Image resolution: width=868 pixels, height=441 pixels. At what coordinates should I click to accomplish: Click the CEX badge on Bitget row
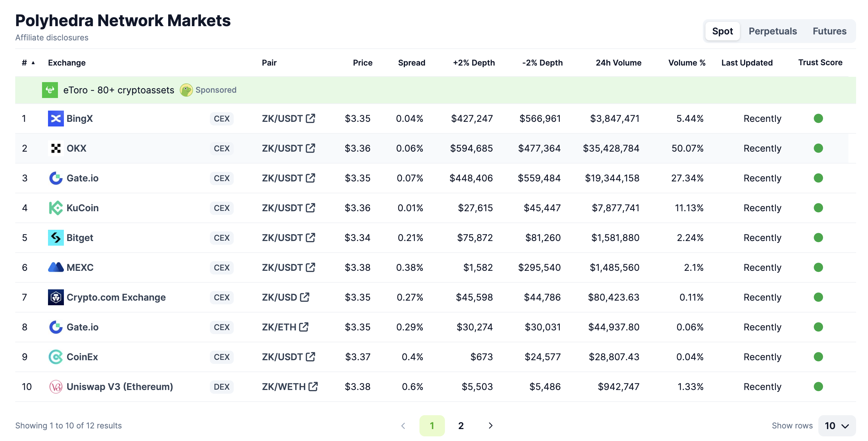click(x=221, y=237)
